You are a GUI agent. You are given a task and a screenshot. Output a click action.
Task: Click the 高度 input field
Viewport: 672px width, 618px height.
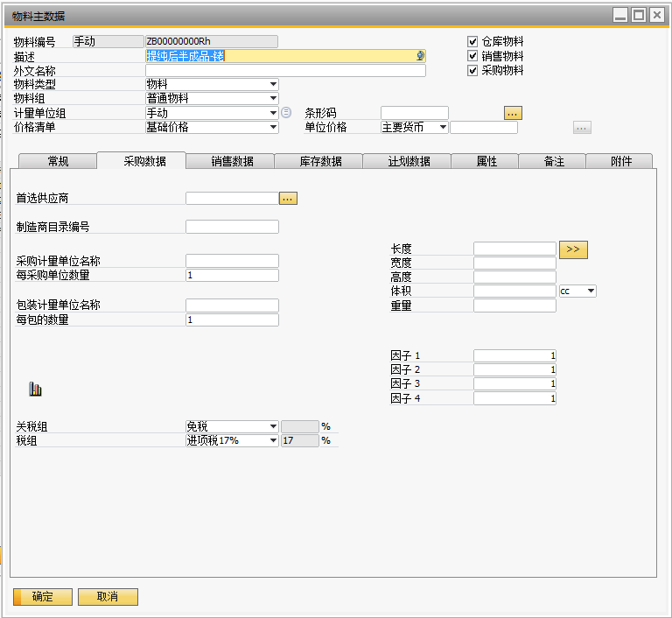coord(514,277)
